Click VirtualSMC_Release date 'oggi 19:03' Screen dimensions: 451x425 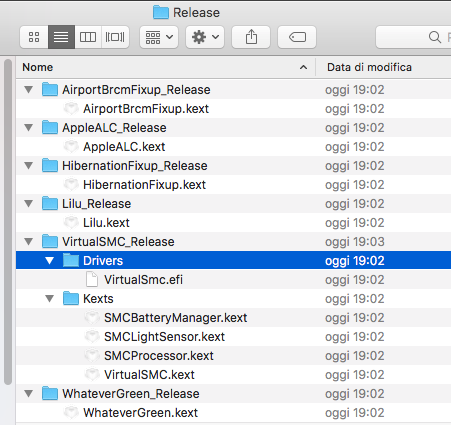point(355,242)
